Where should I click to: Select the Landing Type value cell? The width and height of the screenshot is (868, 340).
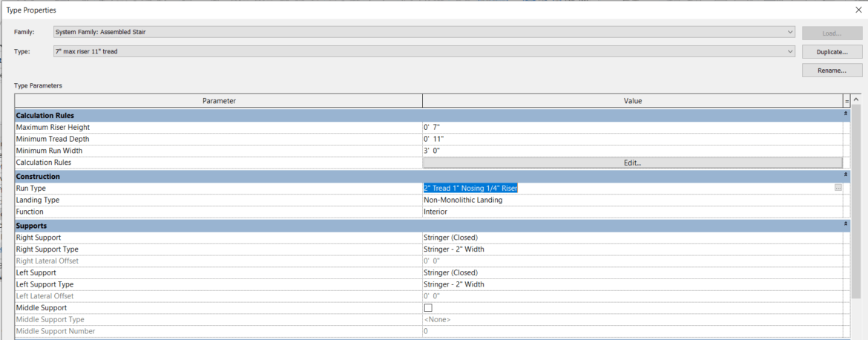(632, 200)
